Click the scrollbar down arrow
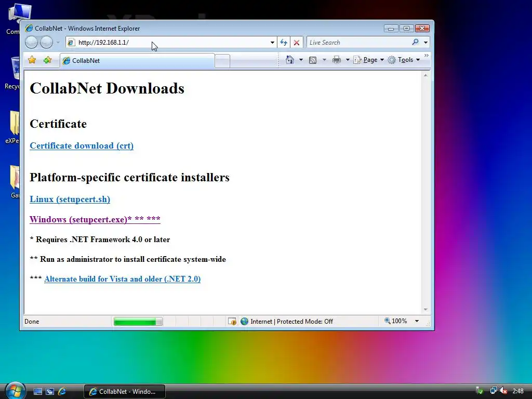Screen dimensions: 532x399 tap(425, 310)
